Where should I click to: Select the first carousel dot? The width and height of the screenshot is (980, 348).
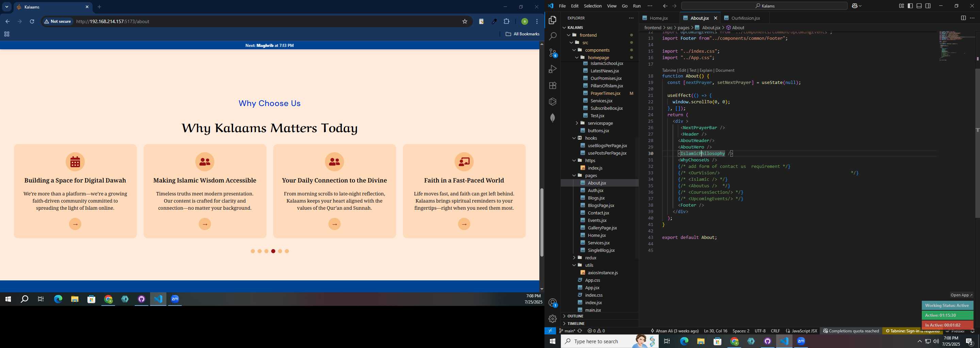coord(252,251)
